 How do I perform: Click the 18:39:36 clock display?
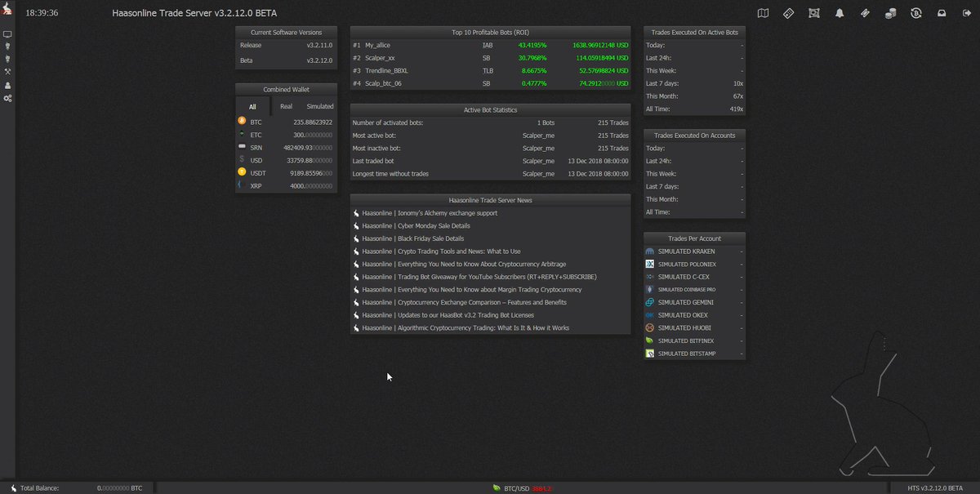pos(42,14)
